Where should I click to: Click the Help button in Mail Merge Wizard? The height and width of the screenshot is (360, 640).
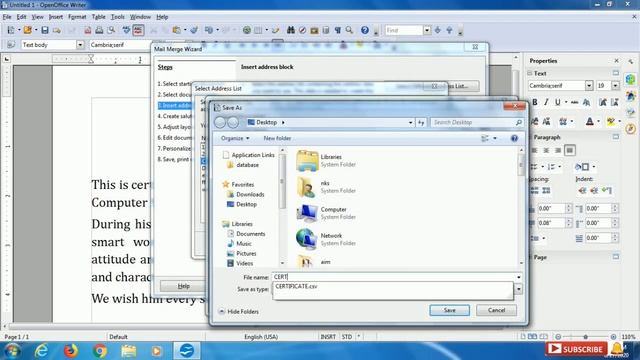tap(184, 286)
